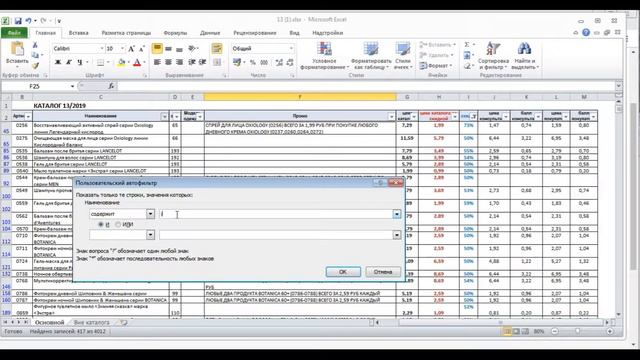Screen dimensions: 640x360
Task: Open Format as Table (Форматировать как таблицу)
Action: click(371, 56)
